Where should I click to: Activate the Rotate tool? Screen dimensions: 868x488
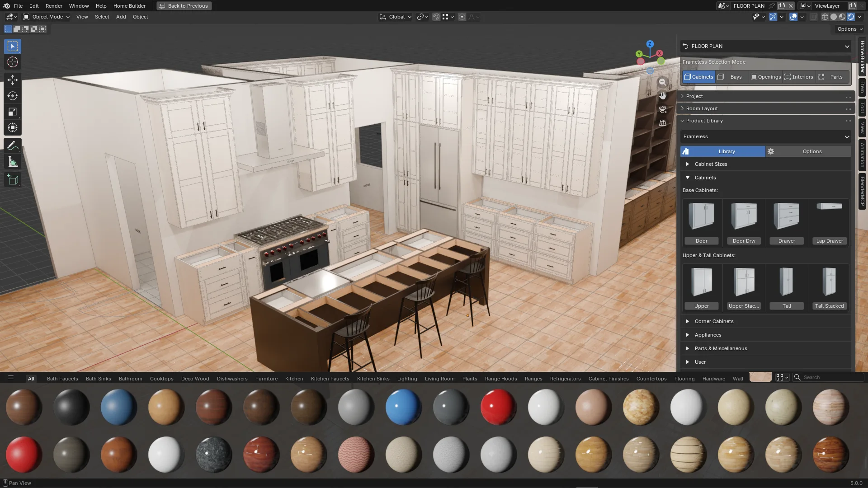[x=13, y=96]
